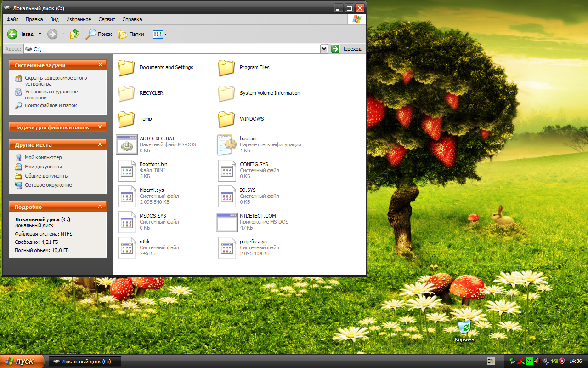This screenshot has width=588, height=368.
Task: Select the WINDOWS folder icon
Action: (226, 119)
